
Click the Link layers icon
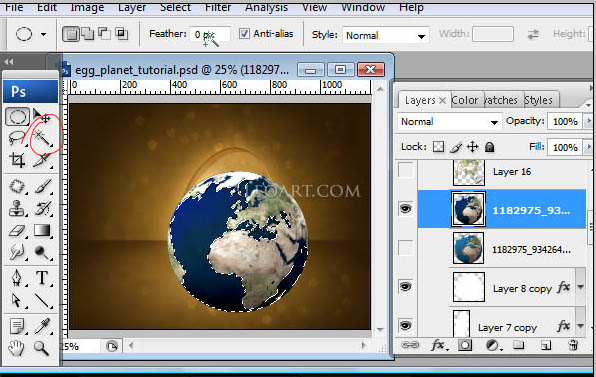tap(410, 345)
